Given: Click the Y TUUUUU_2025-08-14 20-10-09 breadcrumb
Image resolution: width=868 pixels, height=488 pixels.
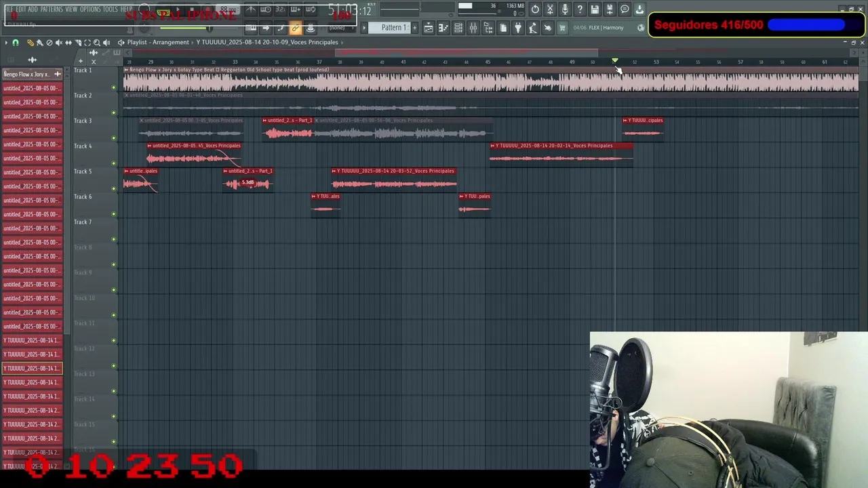Looking at the screenshot, I should point(267,43).
